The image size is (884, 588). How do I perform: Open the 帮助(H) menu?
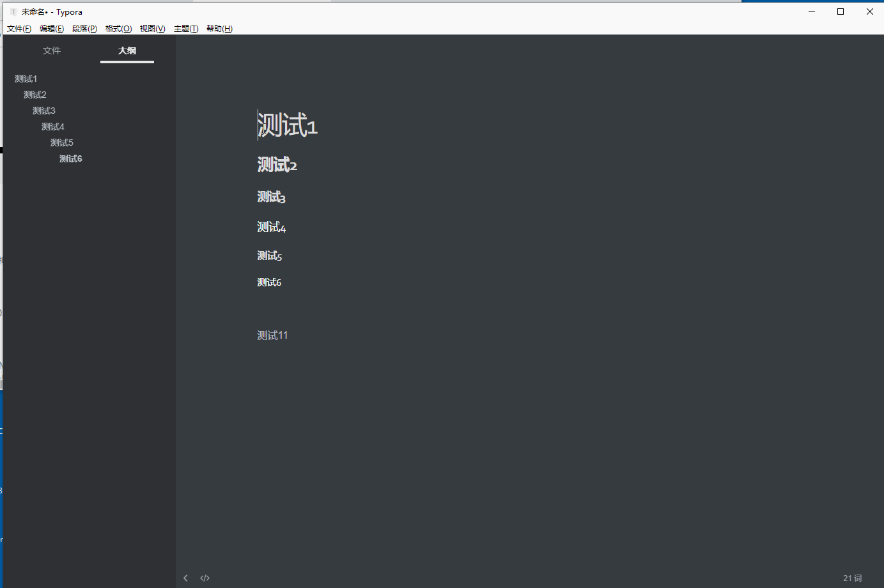[x=219, y=29]
